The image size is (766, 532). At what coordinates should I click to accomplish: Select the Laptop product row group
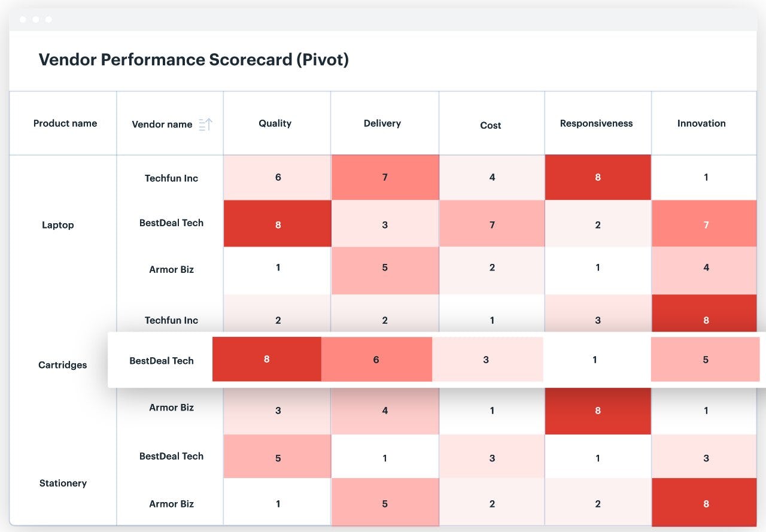58,225
